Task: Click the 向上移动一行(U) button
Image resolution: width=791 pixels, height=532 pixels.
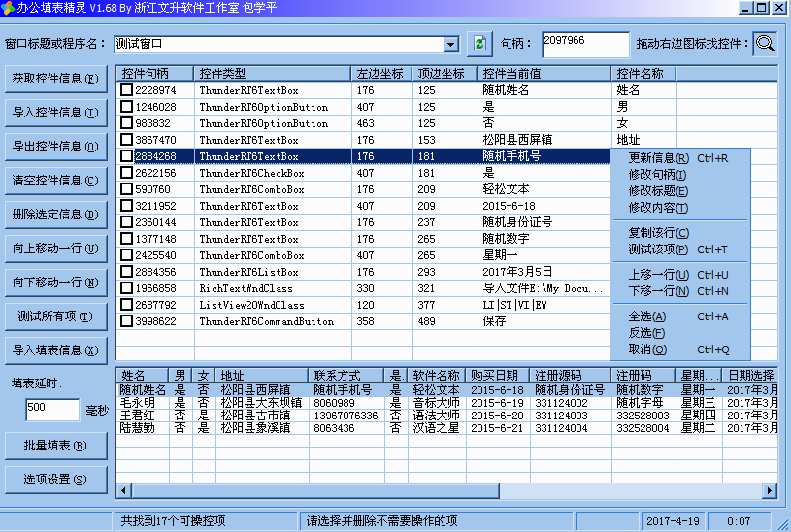Action: [56, 249]
